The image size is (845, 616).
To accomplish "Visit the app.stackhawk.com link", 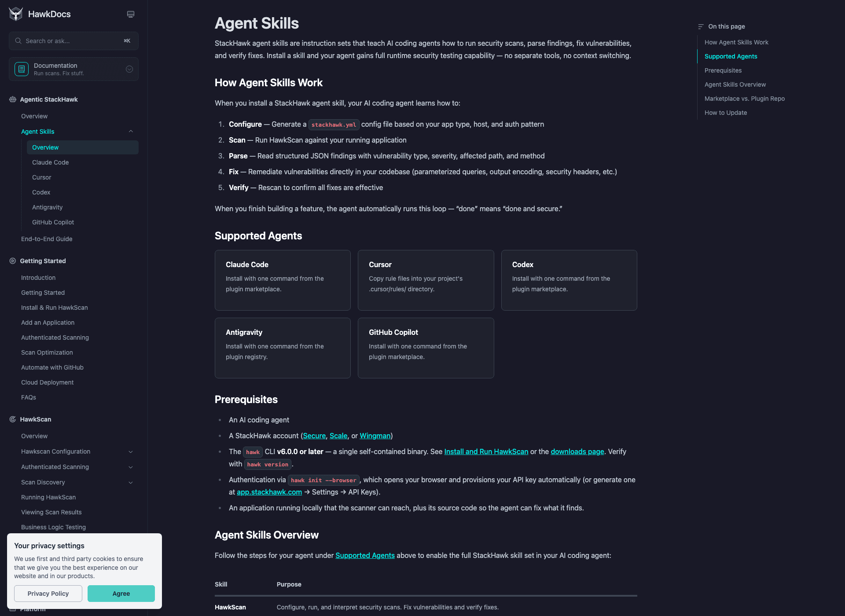I will point(269,492).
